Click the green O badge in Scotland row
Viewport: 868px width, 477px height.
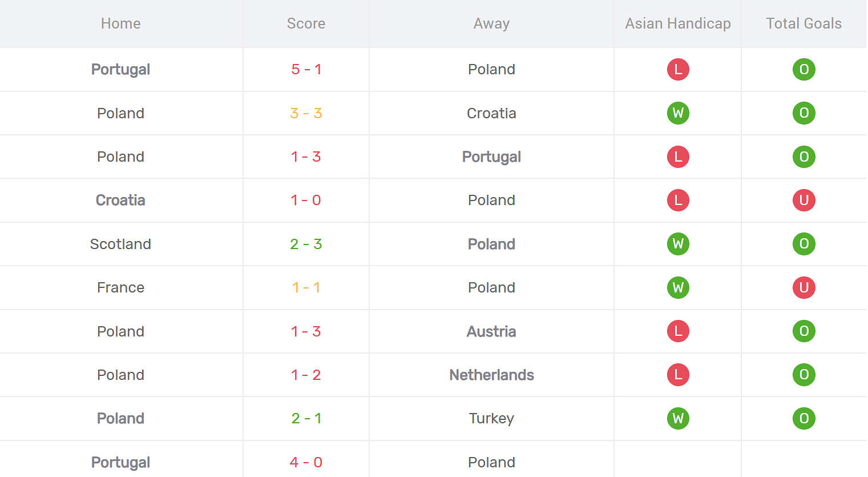(804, 244)
